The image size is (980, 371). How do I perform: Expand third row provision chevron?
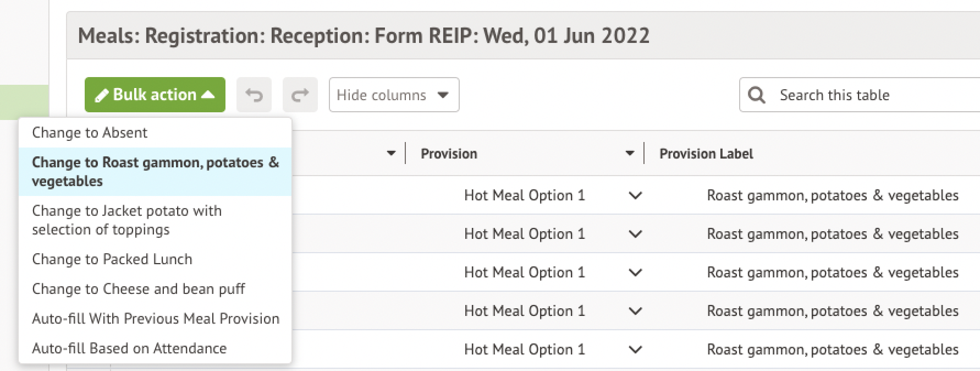click(635, 272)
